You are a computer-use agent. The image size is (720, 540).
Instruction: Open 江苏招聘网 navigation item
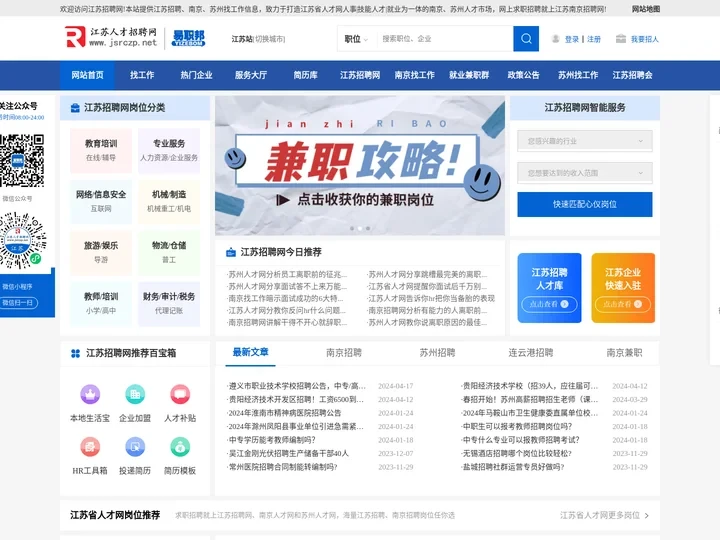(x=360, y=75)
